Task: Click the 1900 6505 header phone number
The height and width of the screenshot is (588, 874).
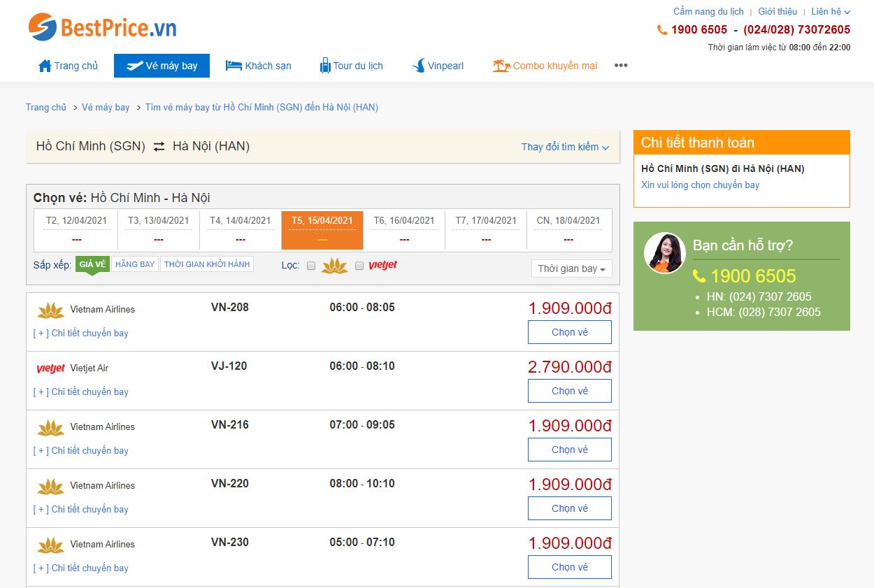Action: (699, 30)
